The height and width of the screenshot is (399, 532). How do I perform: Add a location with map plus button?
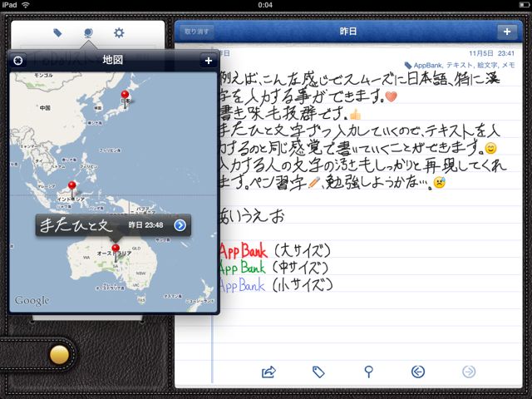click(209, 61)
